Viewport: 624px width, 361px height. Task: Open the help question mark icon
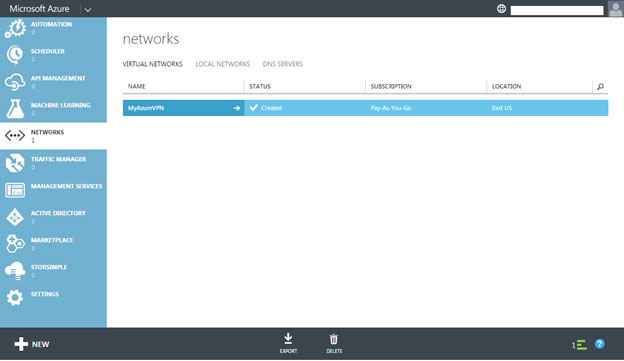[600, 344]
